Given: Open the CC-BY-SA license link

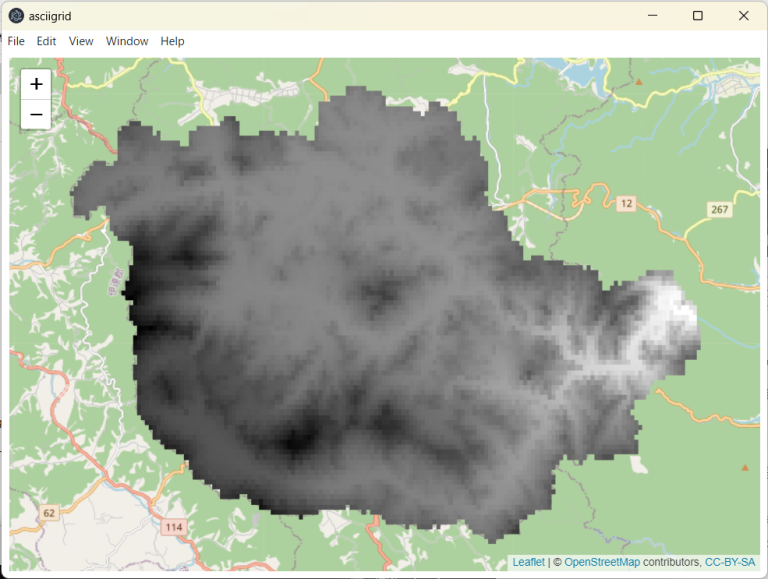Looking at the screenshot, I should click(x=730, y=562).
